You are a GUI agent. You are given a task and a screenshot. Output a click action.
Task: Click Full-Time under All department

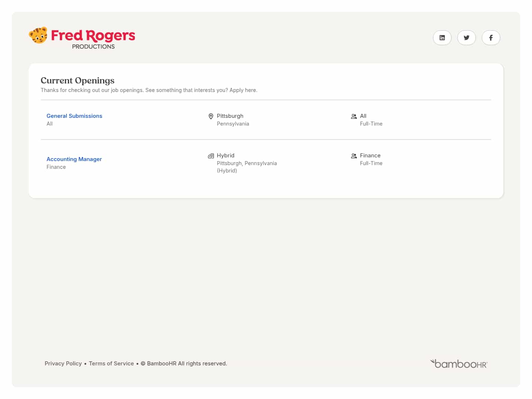[371, 124]
